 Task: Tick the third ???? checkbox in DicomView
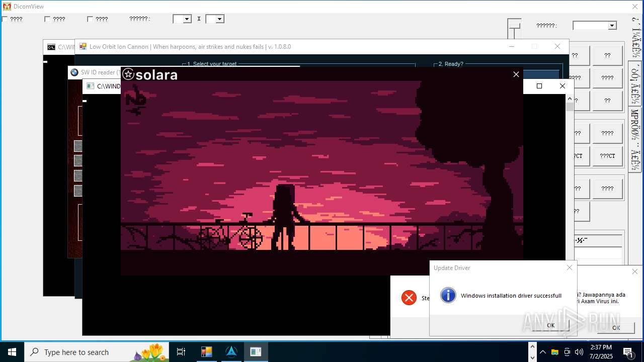(x=90, y=19)
